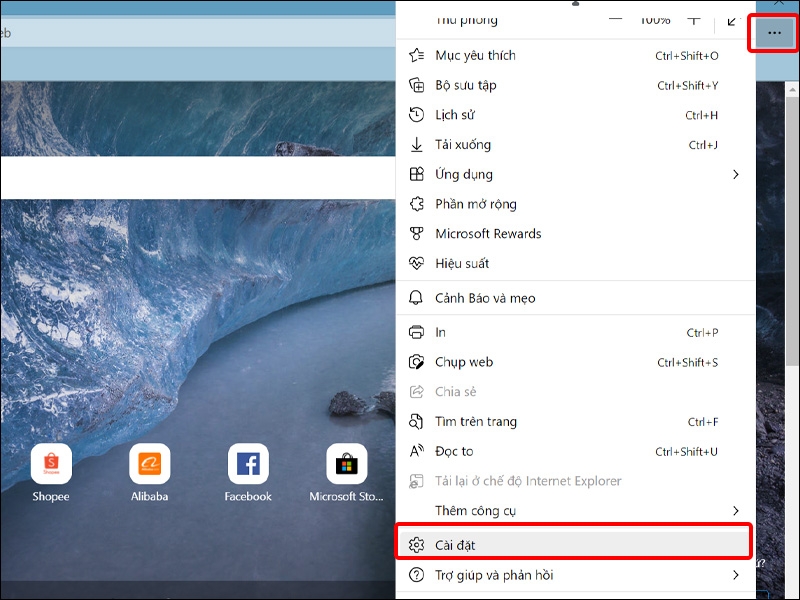Click the Internet Explorer mode reload icon

(x=416, y=481)
